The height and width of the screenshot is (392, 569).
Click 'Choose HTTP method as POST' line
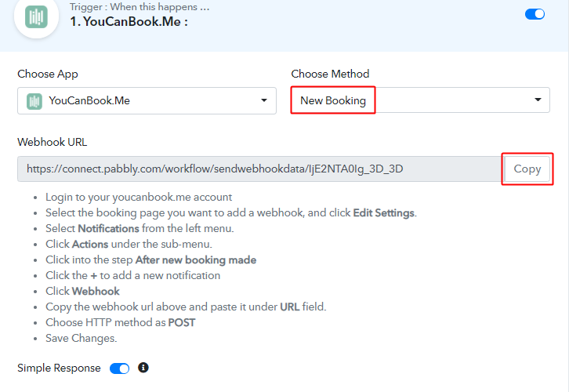tap(121, 322)
